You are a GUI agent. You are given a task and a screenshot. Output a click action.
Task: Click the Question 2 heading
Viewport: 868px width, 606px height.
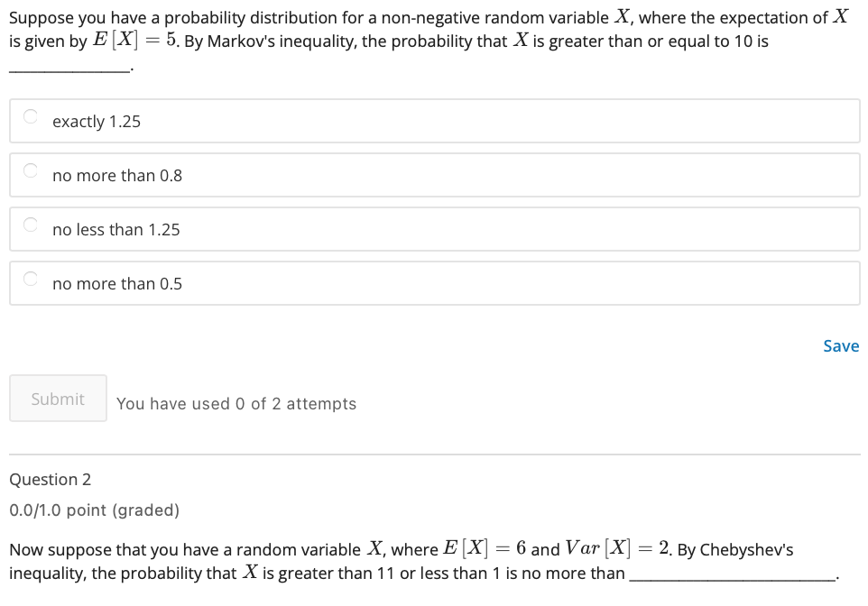click(x=50, y=479)
